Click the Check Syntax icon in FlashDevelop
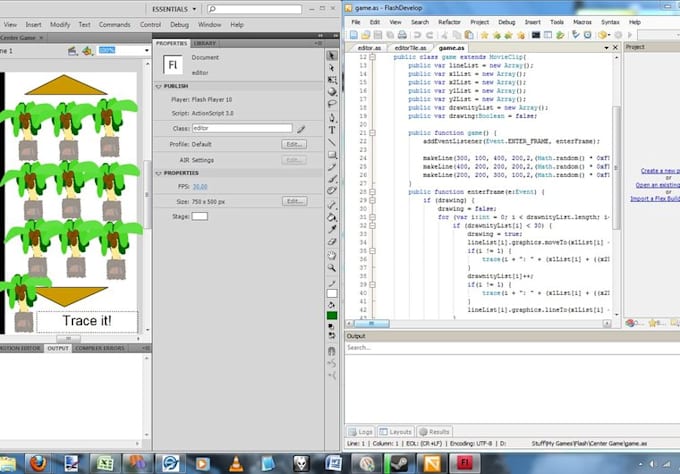This screenshot has height=474, width=680. [575, 35]
